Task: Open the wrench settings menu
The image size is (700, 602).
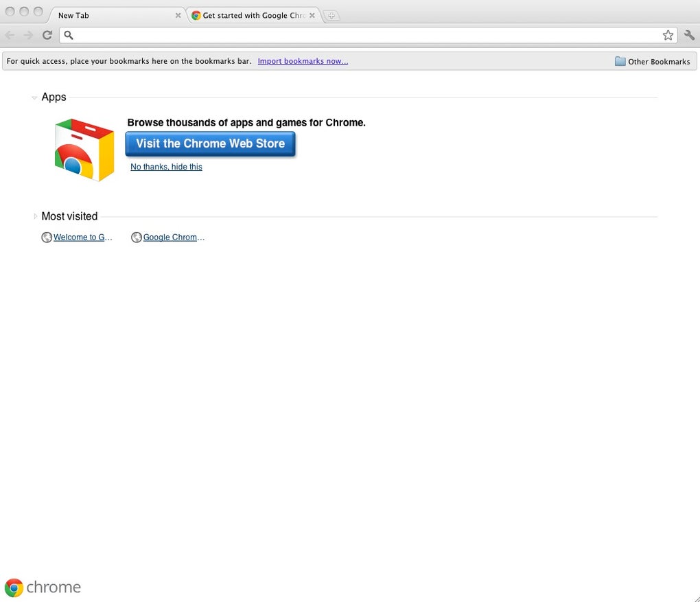Action: point(689,35)
